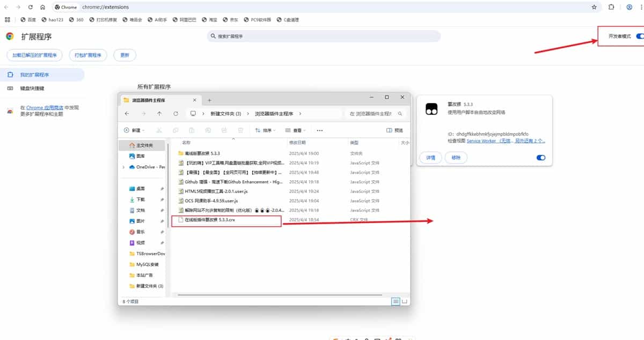Image resolution: width=644 pixels, height=340 pixels.
Task: Bookmark this page with the star icon
Action: pos(594,8)
